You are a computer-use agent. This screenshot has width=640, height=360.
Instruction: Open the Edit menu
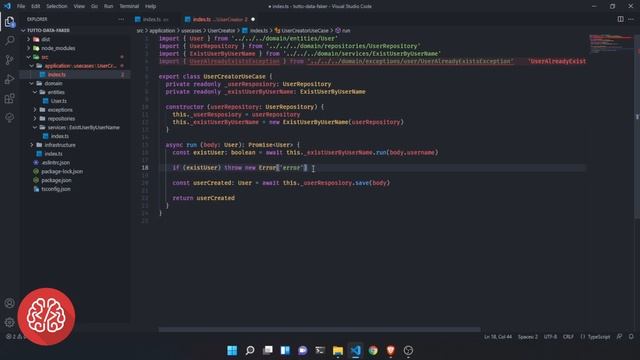[x=36, y=6]
